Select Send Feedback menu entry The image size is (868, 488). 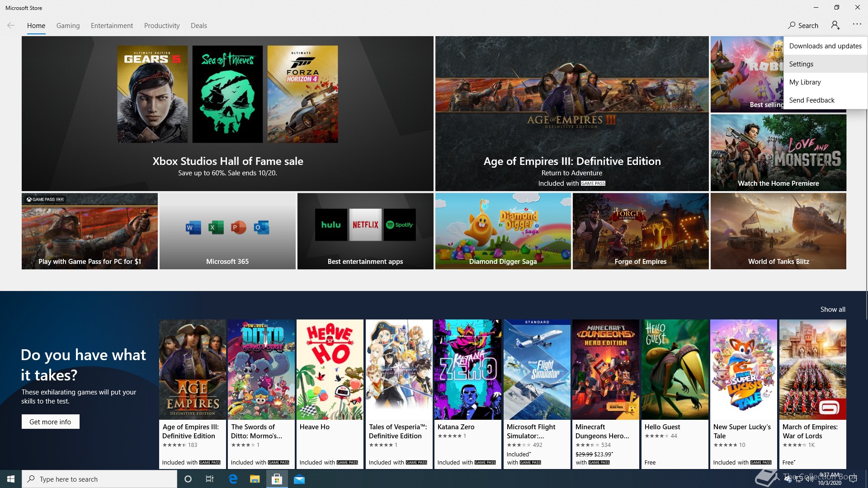click(826, 100)
